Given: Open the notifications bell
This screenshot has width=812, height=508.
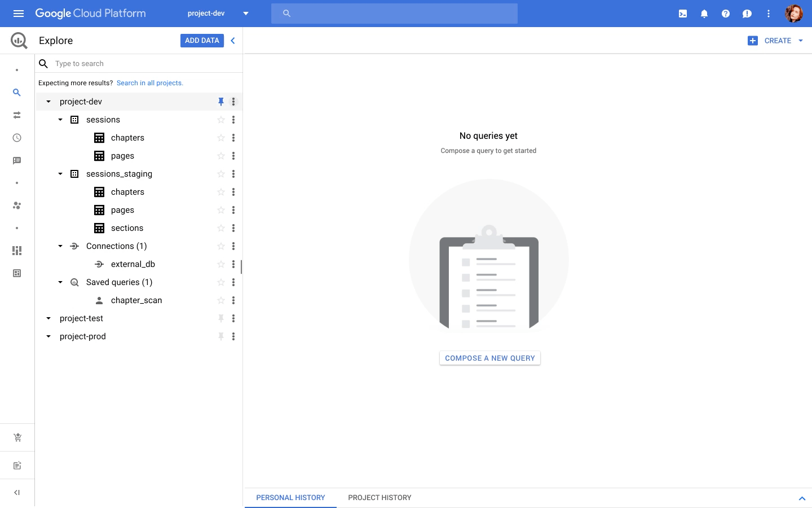Looking at the screenshot, I should tap(704, 13).
